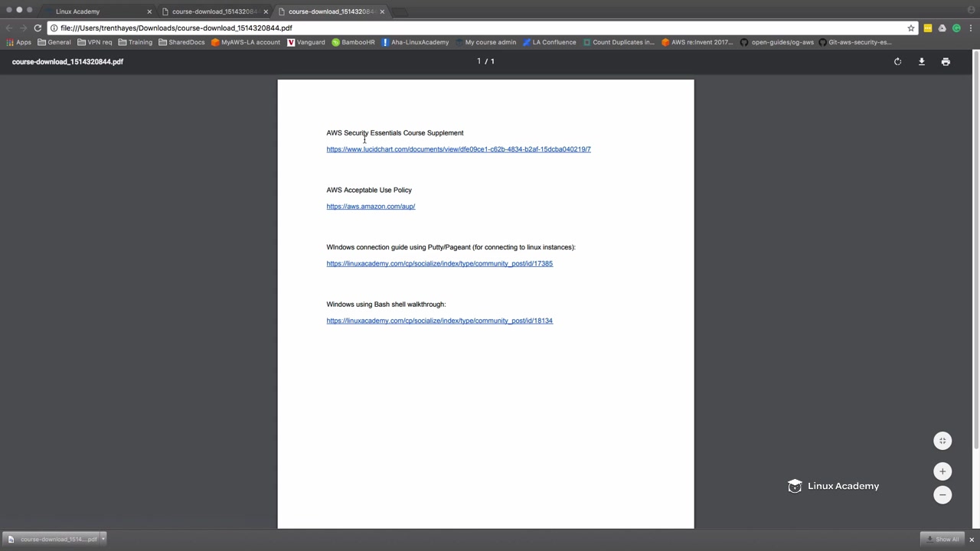Click the heading AWS Security Essentials Course Supplement
The height and width of the screenshot is (551, 980).
(395, 133)
